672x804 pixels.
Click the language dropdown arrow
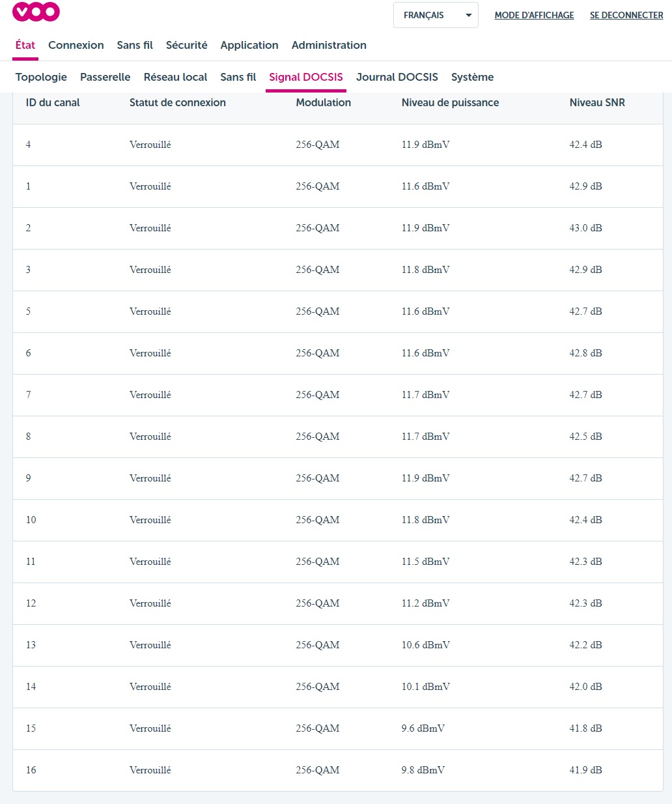pyautogui.click(x=468, y=15)
